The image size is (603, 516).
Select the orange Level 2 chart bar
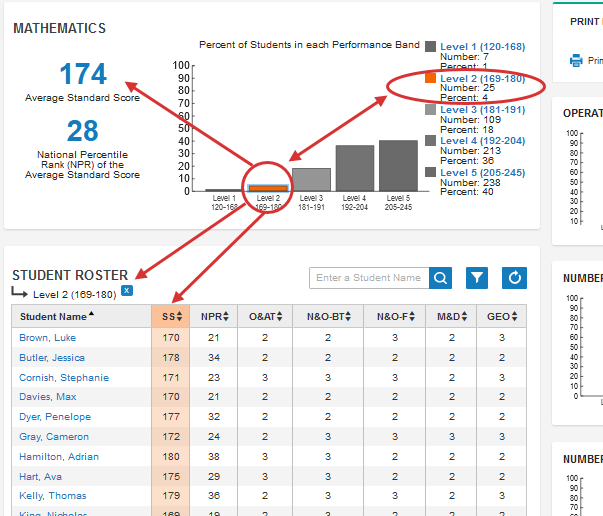(268, 188)
